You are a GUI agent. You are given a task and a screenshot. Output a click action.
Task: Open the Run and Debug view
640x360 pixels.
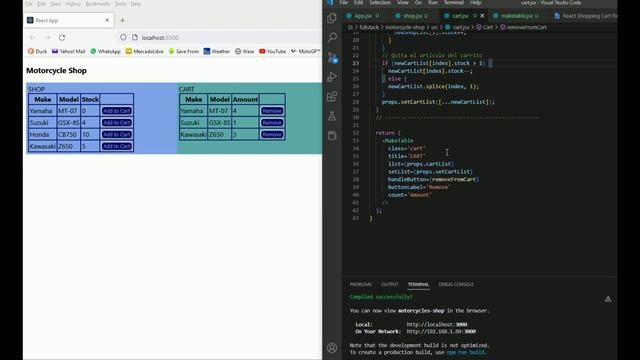332,77
